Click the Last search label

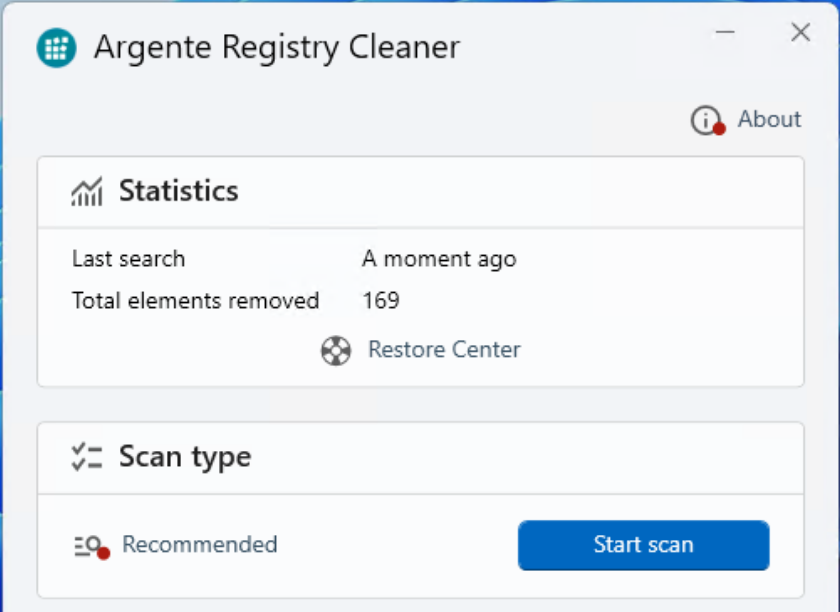[x=128, y=258]
